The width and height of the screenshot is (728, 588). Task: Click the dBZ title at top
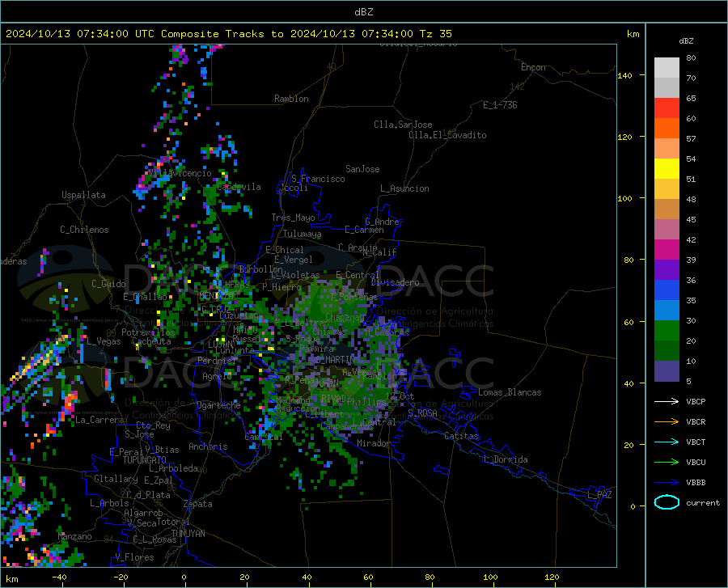pos(363,12)
